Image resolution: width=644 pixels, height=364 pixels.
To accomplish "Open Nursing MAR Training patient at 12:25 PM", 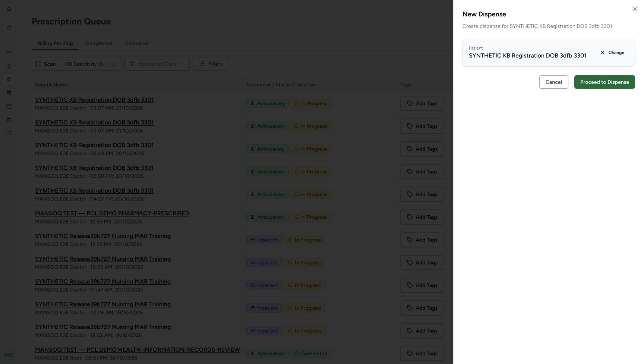I will [x=103, y=236].
